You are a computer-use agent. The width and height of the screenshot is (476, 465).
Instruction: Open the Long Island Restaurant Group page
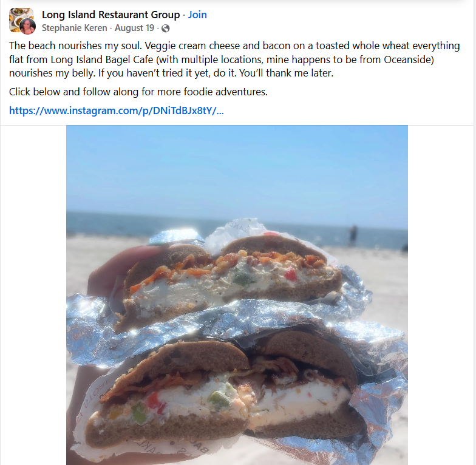point(110,15)
